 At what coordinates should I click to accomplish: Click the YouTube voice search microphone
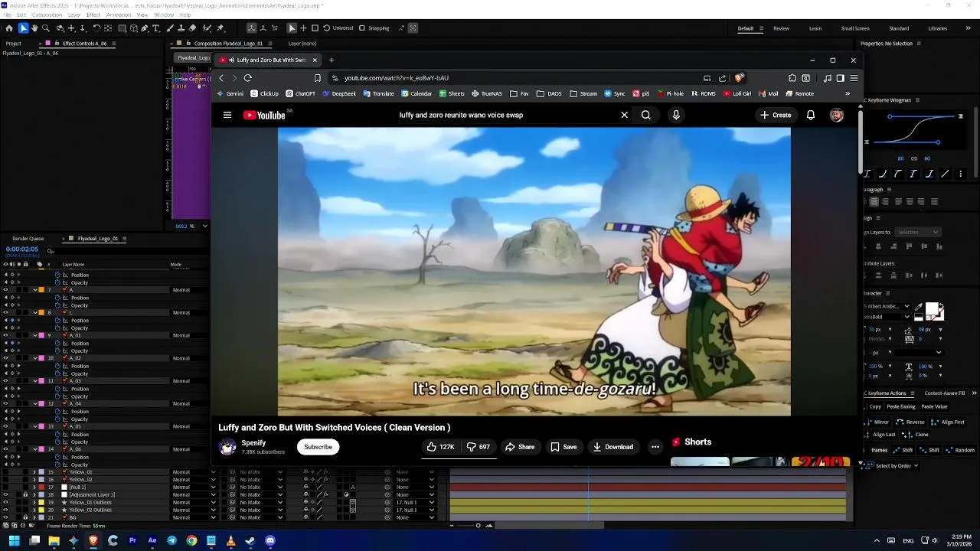pyautogui.click(x=675, y=115)
